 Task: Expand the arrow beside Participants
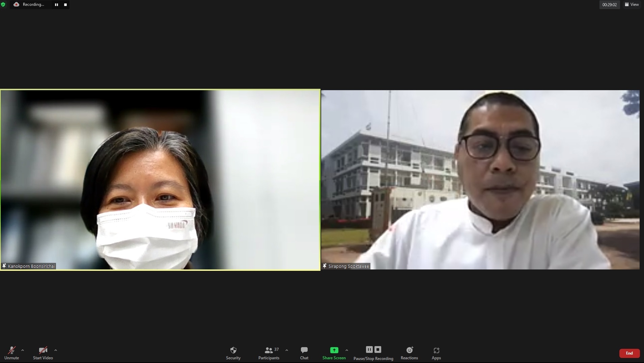[x=287, y=350]
